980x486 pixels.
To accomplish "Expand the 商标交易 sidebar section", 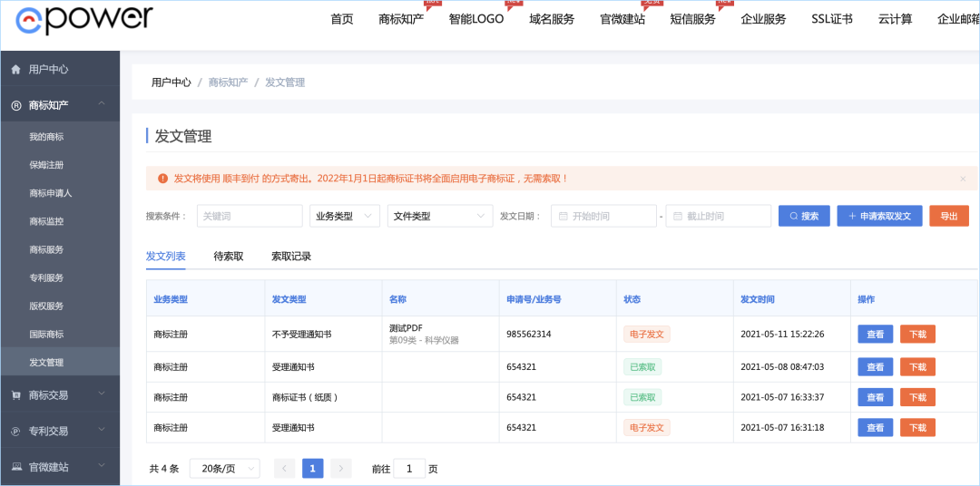I will pyautogui.click(x=102, y=394).
